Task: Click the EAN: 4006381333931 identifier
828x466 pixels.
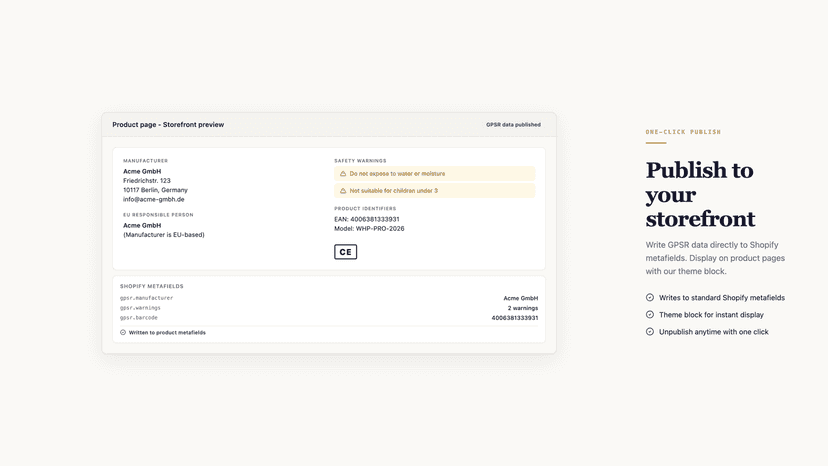Action: [x=366, y=219]
